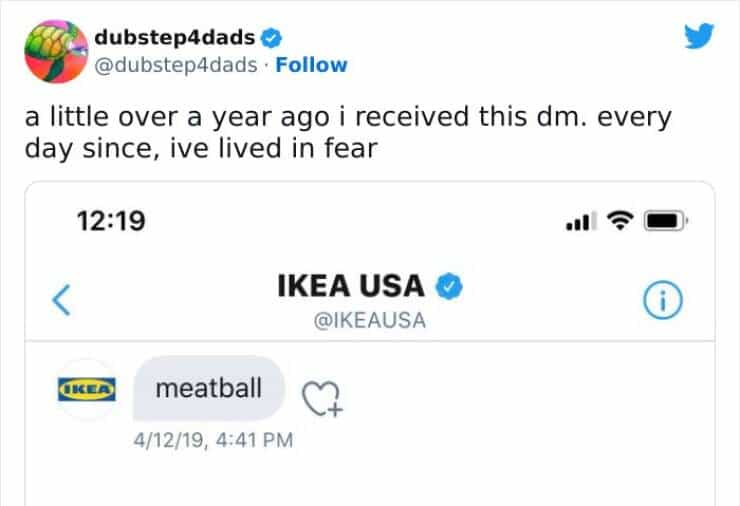Image resolution: width=740 pixels, height=506 pixels.
Task: Click the 4/12/19, 4:41 PM timestamp
Action: pyautogui.click(x=212, y=439)
